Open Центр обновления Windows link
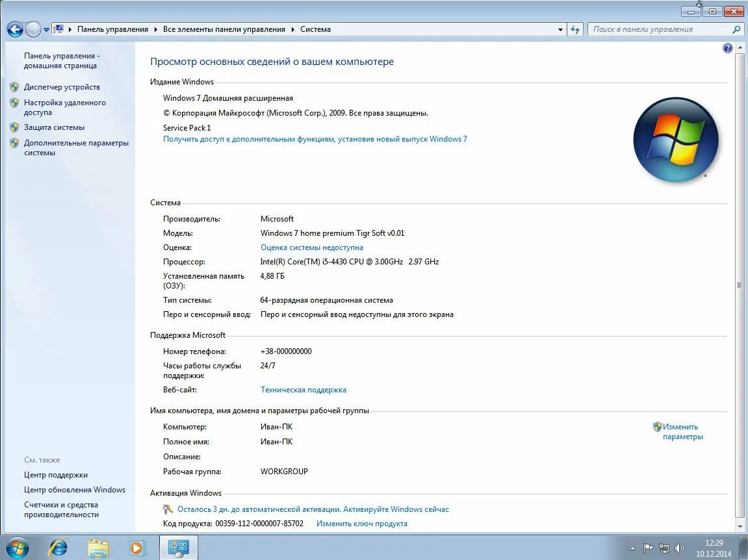This screenshot has width=748, height=560. tap(75, 489)
